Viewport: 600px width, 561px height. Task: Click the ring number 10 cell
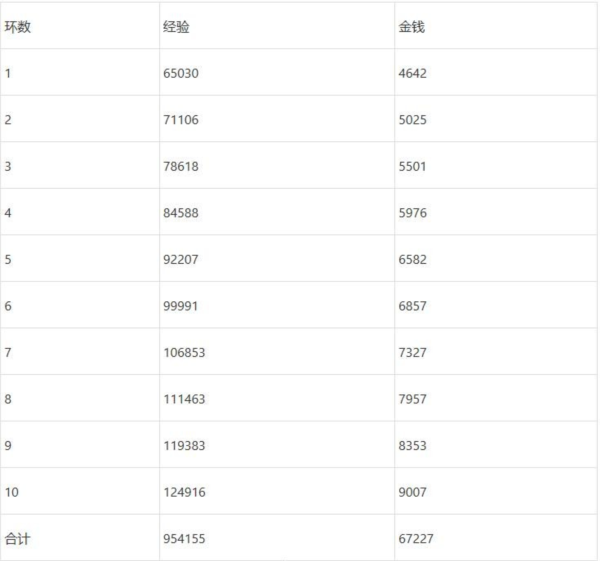[x=12, y=492]
